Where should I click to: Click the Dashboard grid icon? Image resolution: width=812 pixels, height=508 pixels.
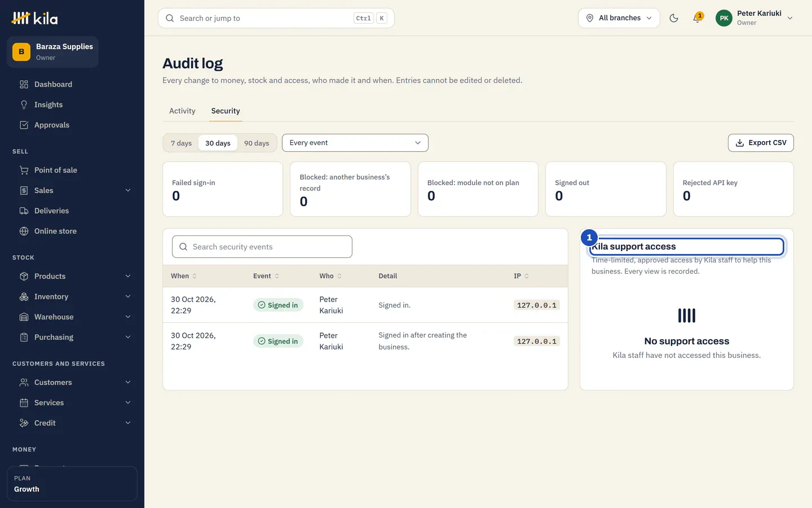pos(24,85)
